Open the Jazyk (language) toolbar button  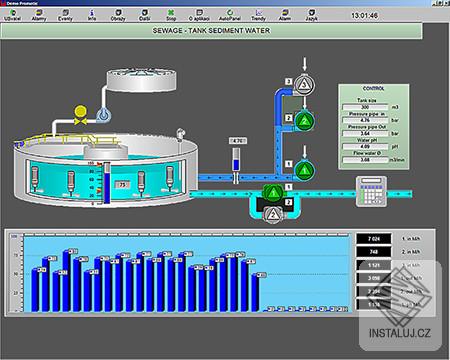311,15
